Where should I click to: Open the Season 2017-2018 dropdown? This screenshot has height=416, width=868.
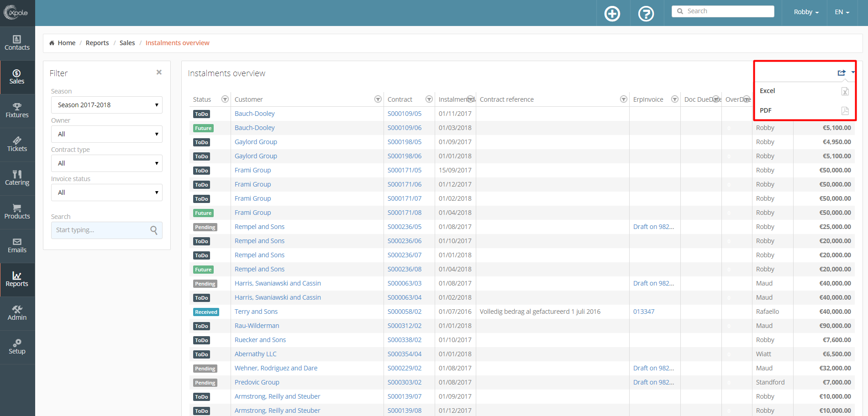107,105
